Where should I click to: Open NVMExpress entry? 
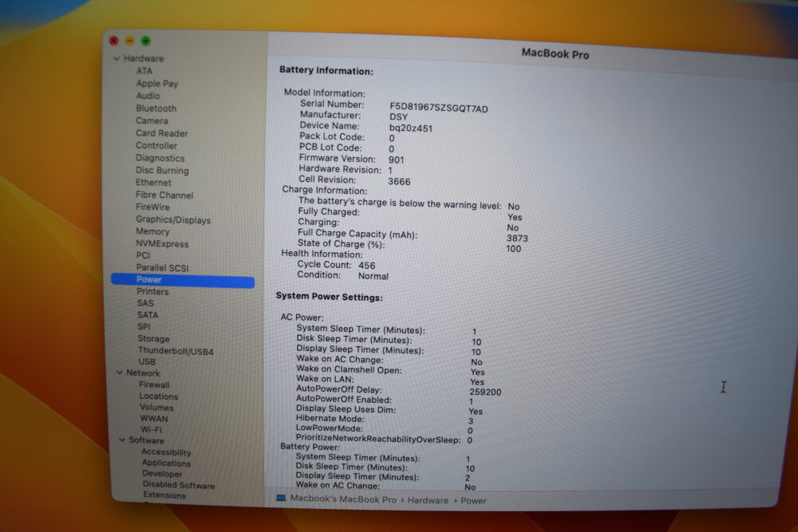[x=162, y=243]
